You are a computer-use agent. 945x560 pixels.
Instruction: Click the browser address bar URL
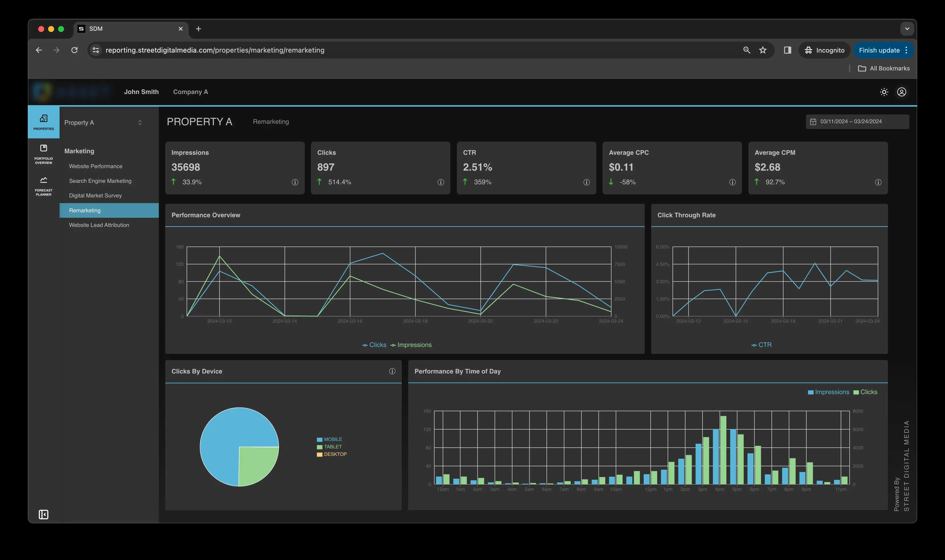click(215, 50)
